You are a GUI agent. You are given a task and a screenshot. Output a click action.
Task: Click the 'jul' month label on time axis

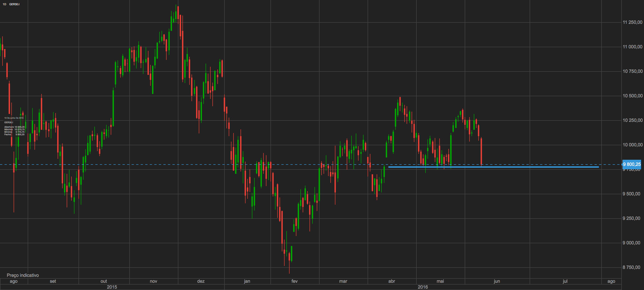(x=565, y=281)
